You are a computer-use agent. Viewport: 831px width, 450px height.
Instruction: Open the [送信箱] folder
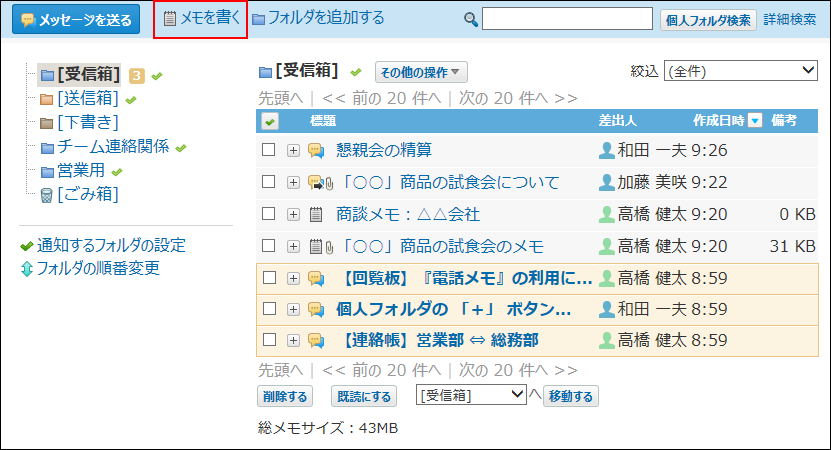click(88, 99)
